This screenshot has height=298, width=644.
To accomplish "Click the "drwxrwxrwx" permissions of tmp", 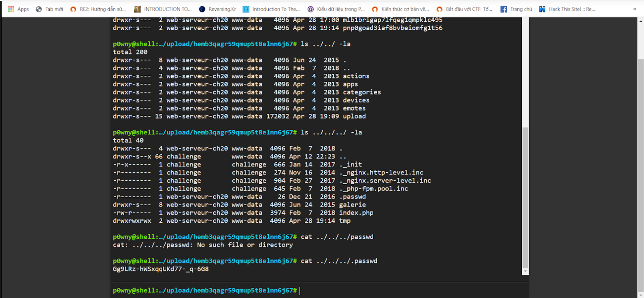I will [132, 221].
